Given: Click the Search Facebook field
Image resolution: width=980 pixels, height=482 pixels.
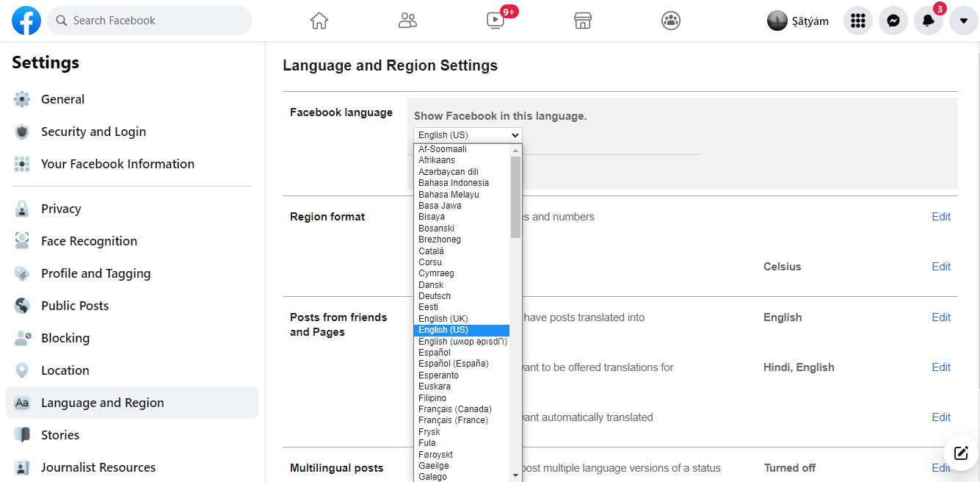Looking at the screenshot, I should 150,21.
